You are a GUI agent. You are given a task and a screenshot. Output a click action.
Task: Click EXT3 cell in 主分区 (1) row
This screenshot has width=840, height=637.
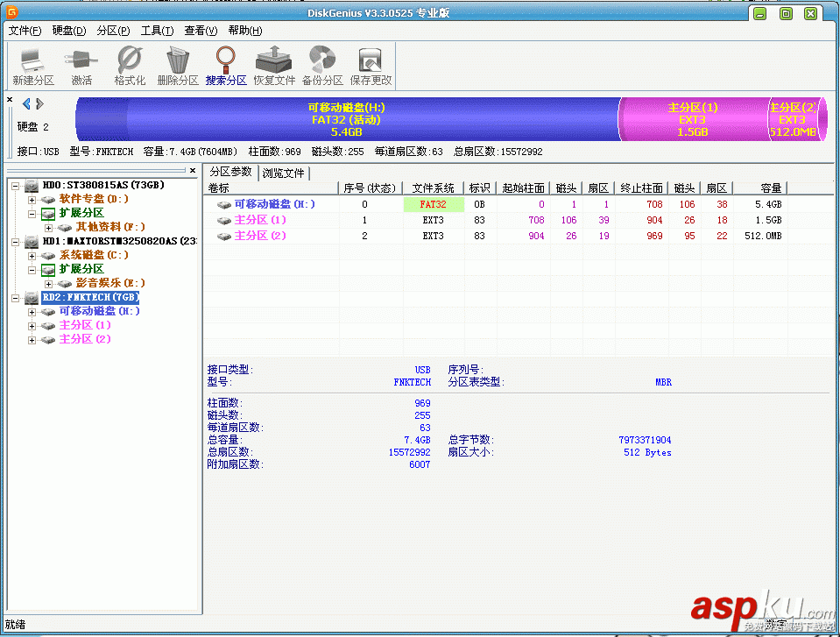point(433,220)
